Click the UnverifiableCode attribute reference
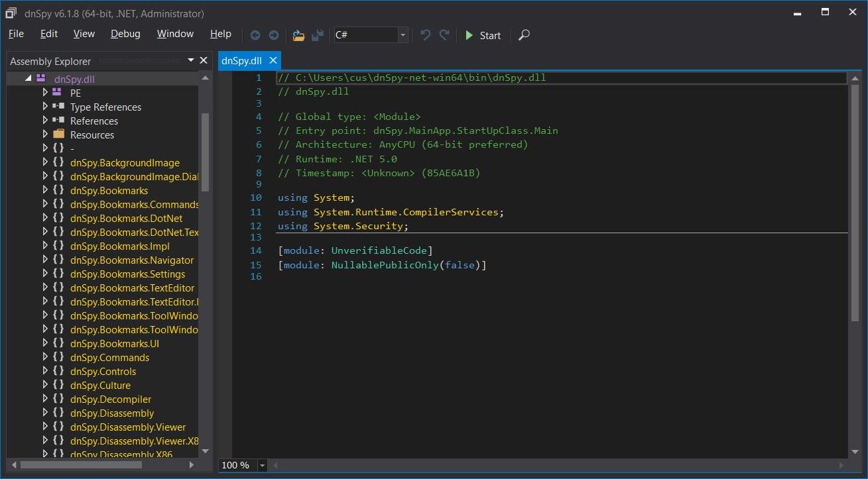 tap(379, 250)
